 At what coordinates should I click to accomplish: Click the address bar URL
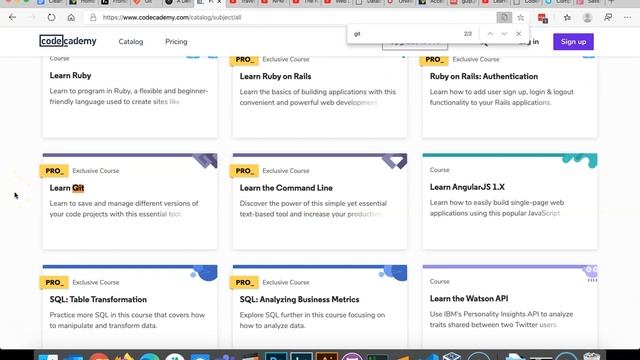[172, 18]
